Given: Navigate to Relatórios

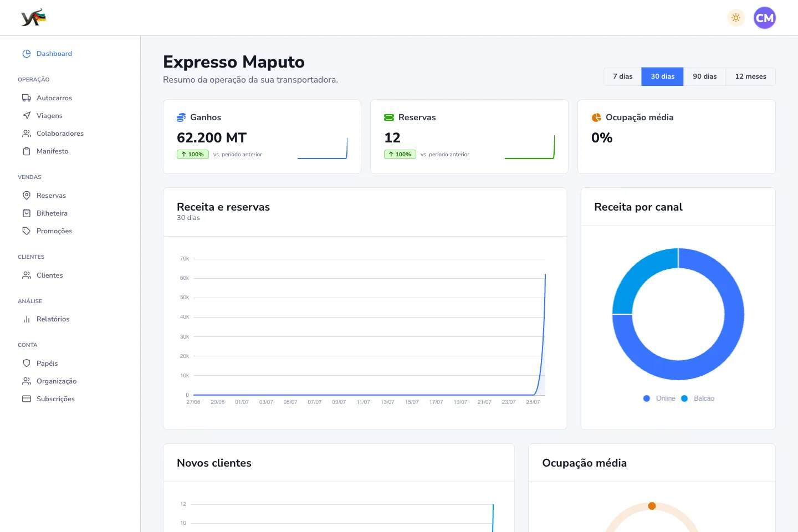Looking at the screenshot, I should (53, 319).
